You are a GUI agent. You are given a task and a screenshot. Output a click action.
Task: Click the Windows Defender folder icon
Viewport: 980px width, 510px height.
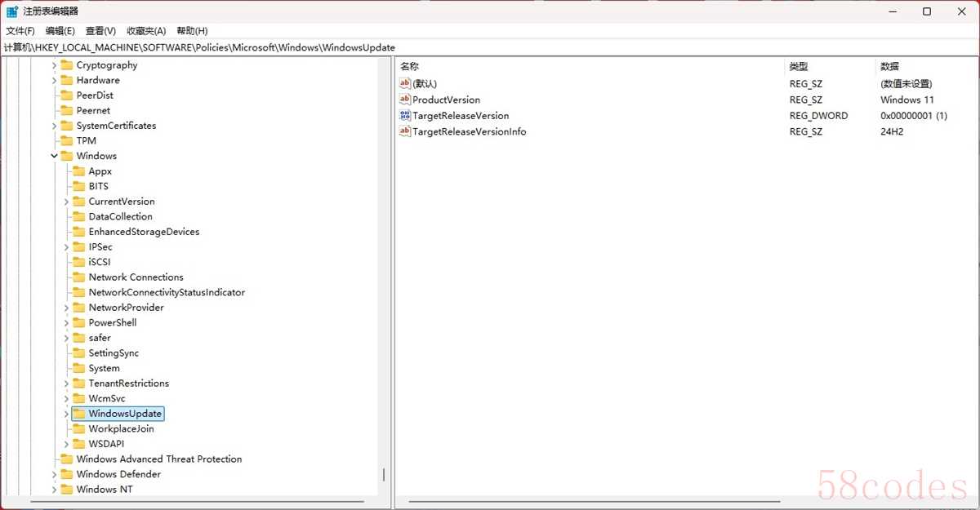point(66,474)
